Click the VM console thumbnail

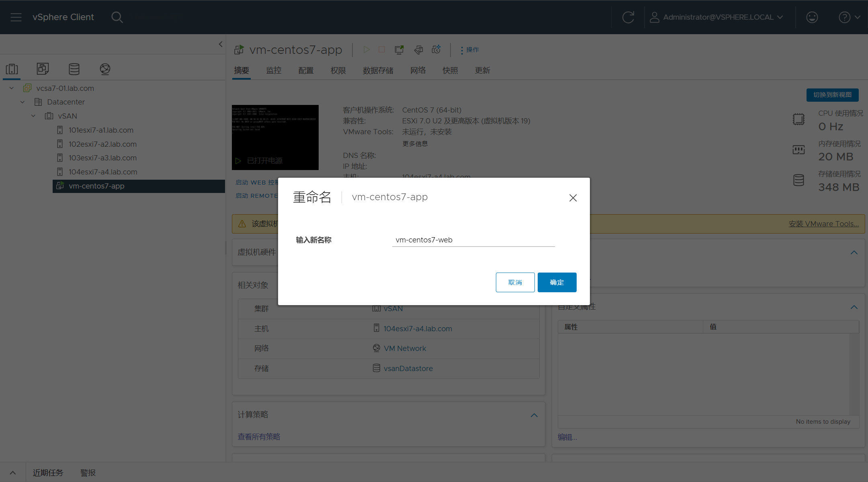click(275, 137)
